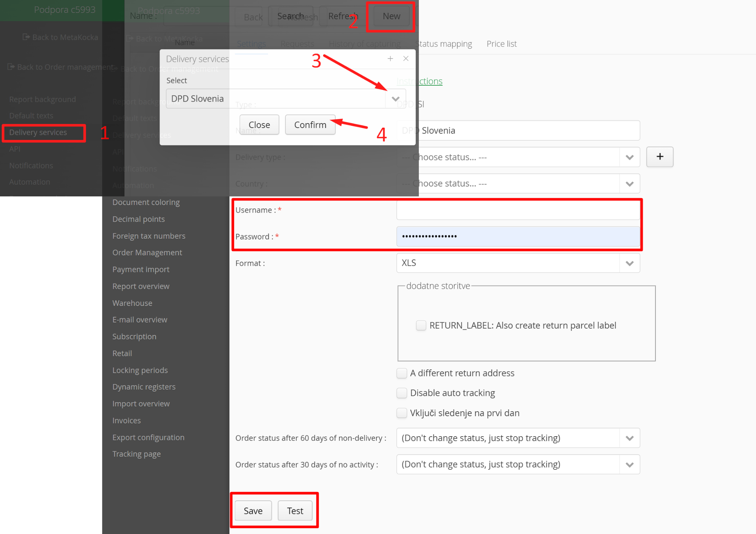Select Delivery services in sidebar menu
Screen dimensions: 756x534
click(x=38, y=133)
